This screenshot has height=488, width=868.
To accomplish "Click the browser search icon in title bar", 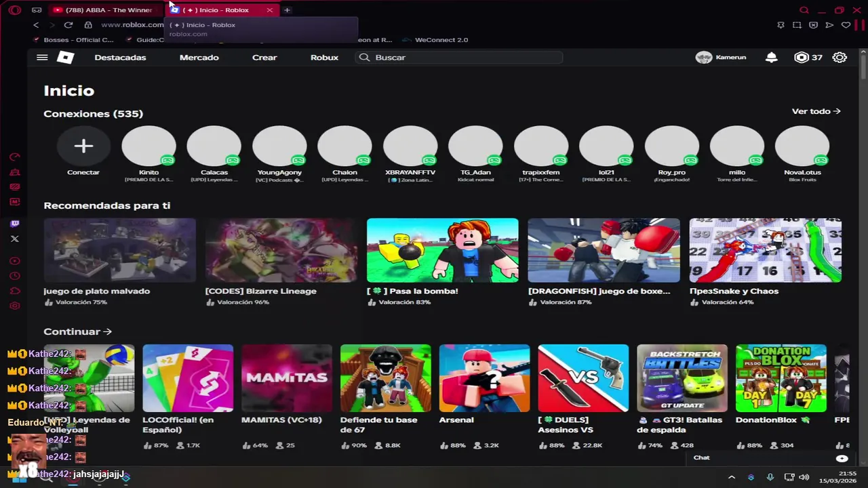I will click(804, 10).
